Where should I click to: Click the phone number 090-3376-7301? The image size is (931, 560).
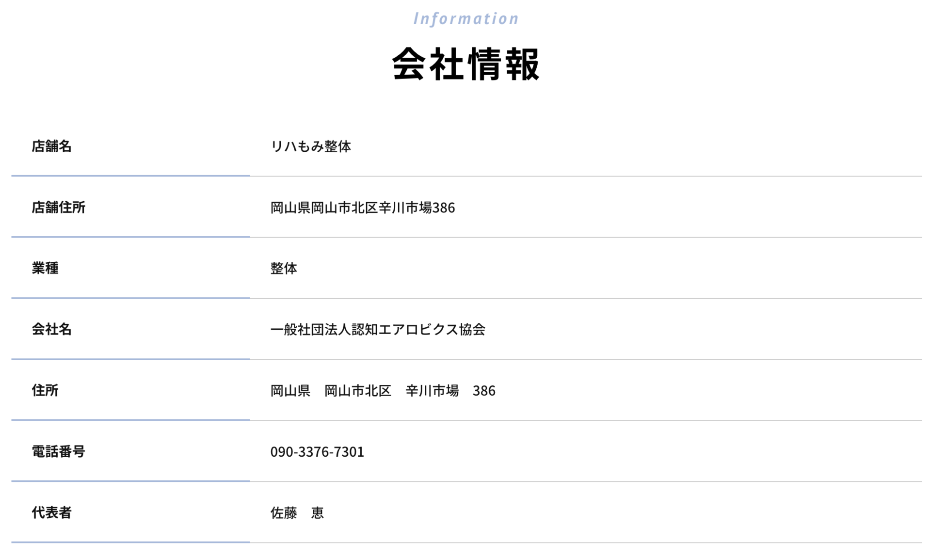317,451
